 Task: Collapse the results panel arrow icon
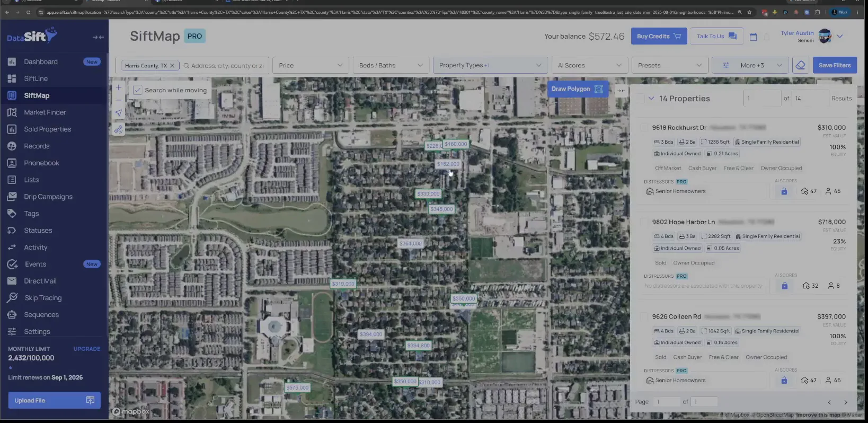tap(621, 91)
